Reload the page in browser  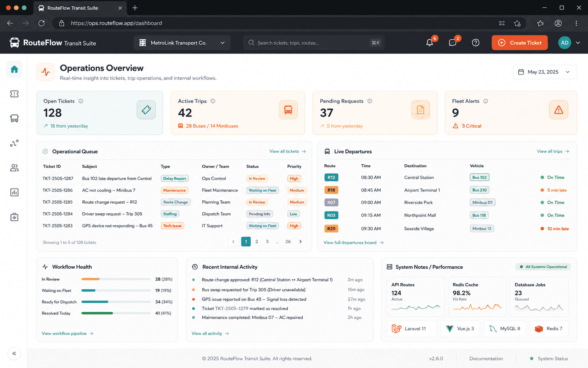(42, 23)
